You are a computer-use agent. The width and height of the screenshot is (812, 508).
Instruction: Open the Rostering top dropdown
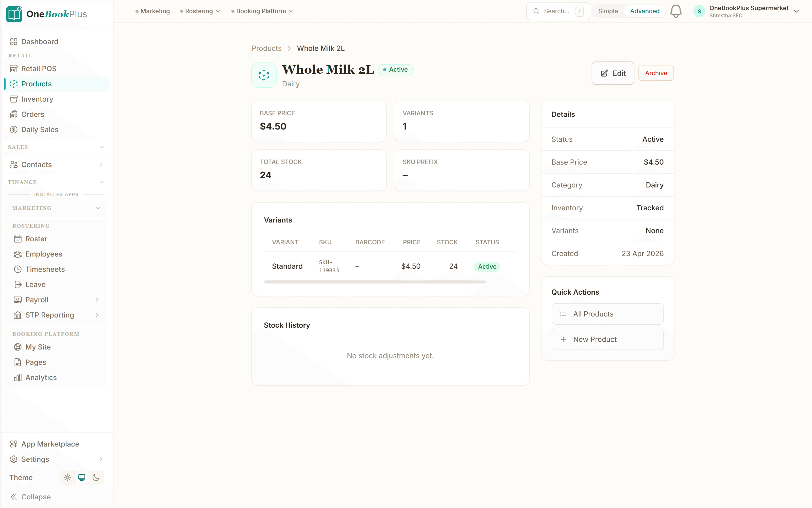click(200, 11)
